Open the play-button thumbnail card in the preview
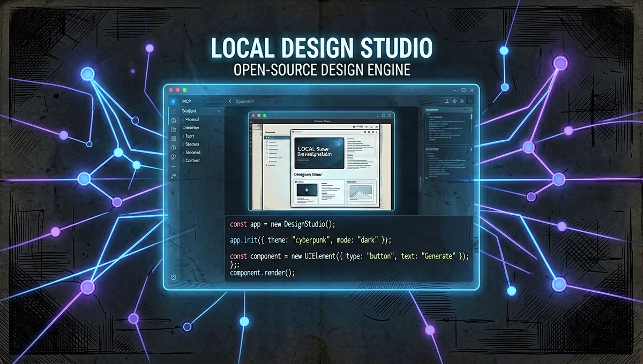Viewport: 643px width, 364px height. [x=306, y=191]
